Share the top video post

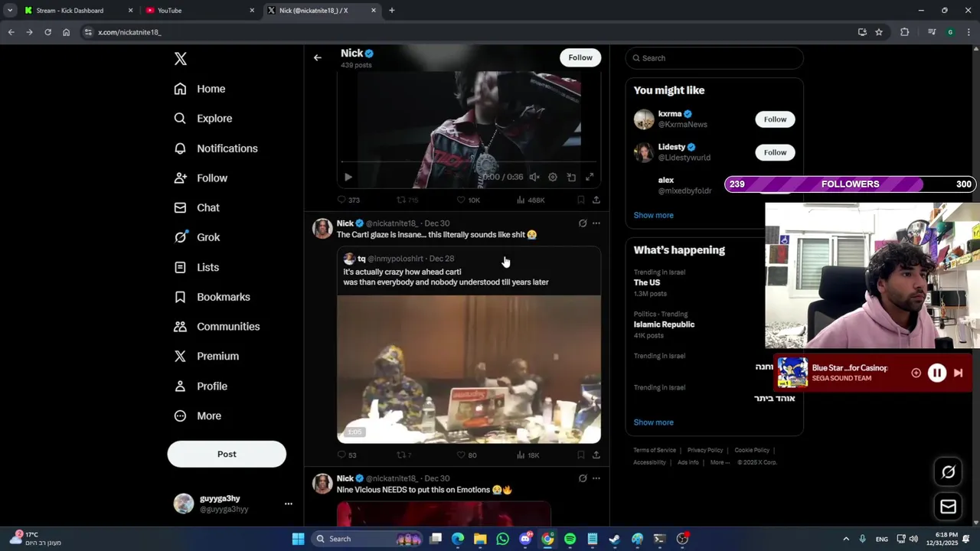coord(596,200)
